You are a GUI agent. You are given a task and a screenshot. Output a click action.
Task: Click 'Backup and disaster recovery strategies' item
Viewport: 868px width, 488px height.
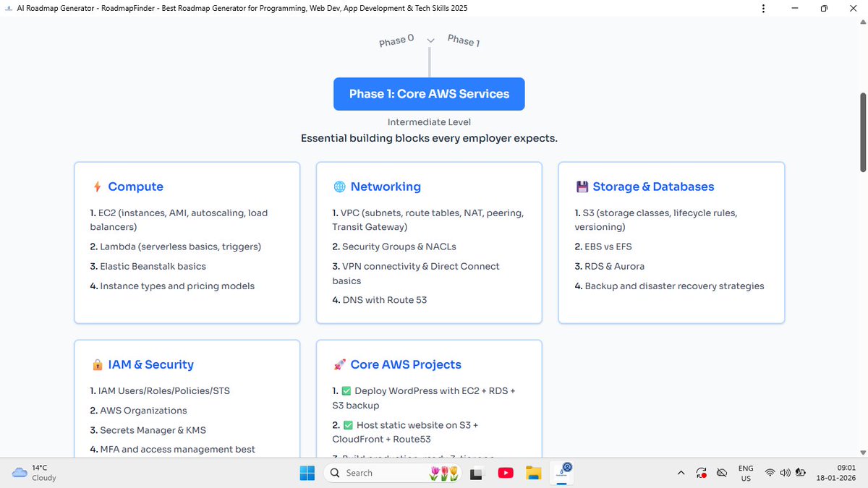click(x=669, y=286)
